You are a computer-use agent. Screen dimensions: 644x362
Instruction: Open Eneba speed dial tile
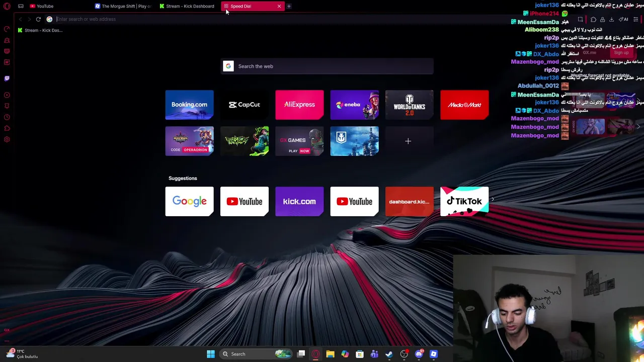(354, 105)
